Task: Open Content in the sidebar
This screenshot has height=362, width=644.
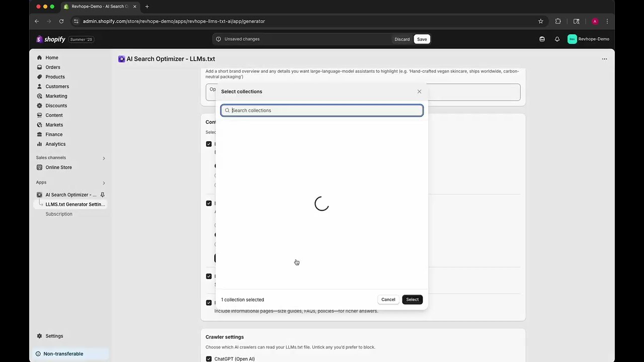Action: pos(54,115)
